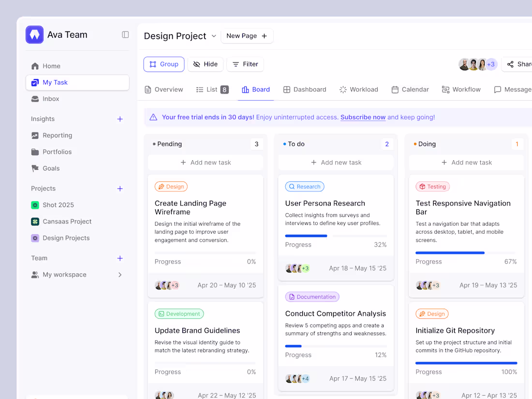This screenshot has height=399, width=532.
Task: Select the Shot 2025 project icon
Action: 35,205
